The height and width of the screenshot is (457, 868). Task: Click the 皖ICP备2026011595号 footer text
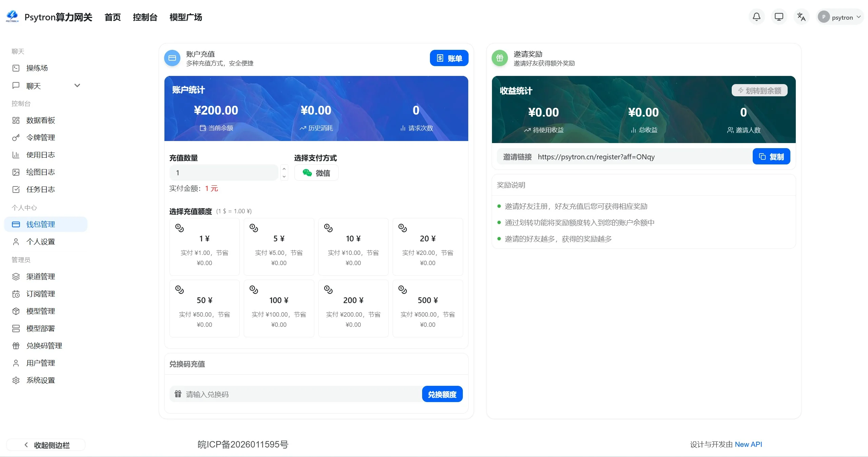[243, 444]
